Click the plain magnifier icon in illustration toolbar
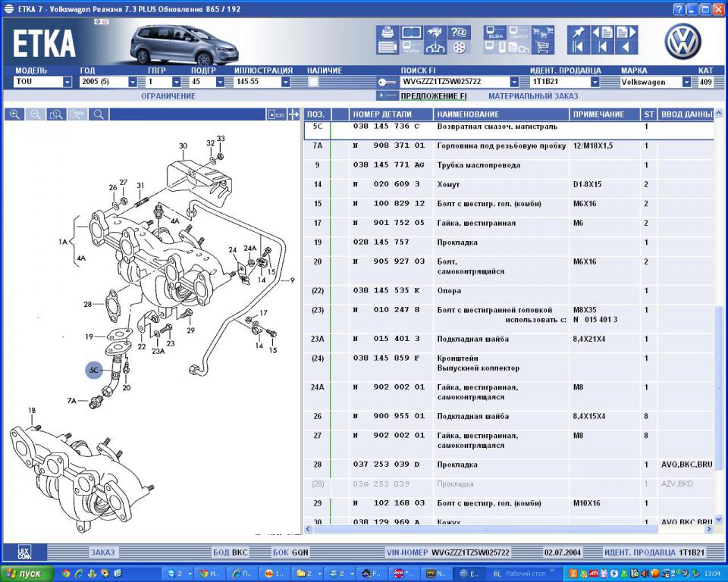 pos(99,114)
